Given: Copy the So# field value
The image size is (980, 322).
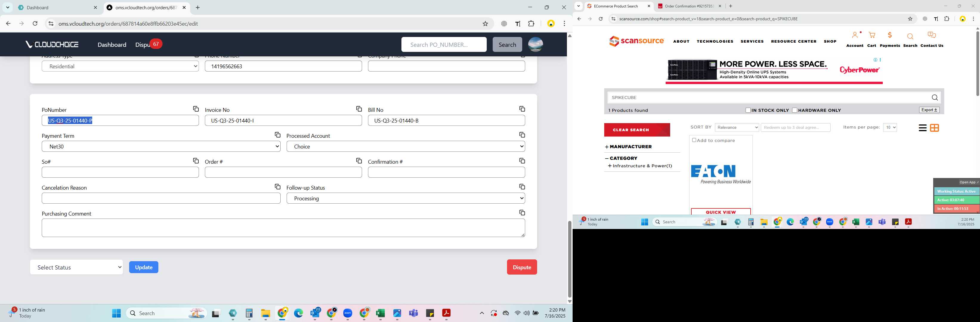Looking at the screenshot, I should tap(196, 161).
